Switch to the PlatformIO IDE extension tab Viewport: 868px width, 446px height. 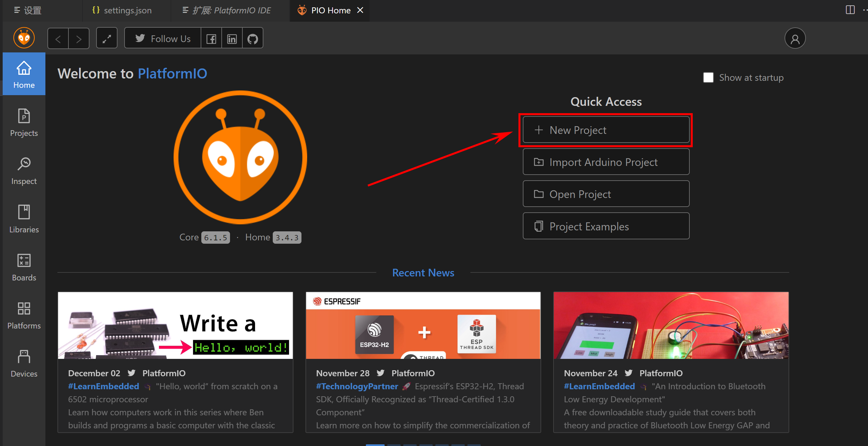pos(231,10)
